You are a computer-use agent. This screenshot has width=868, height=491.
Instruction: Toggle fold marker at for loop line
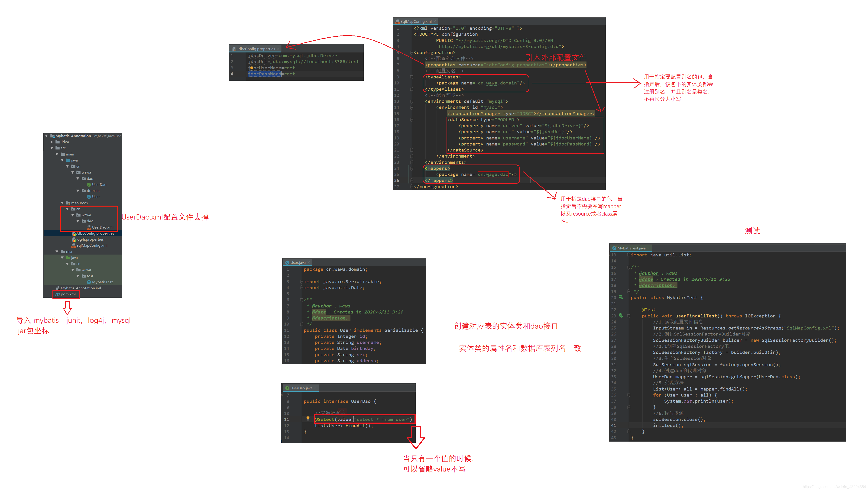click(x=628, y=395)
